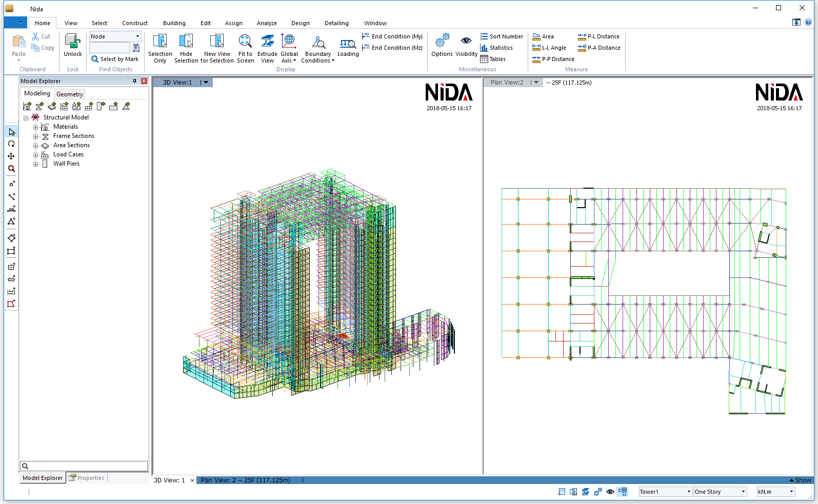Activate the red zoom magnifier tool
The height and width of the screenshot is (504, 818).
point(11,169)
